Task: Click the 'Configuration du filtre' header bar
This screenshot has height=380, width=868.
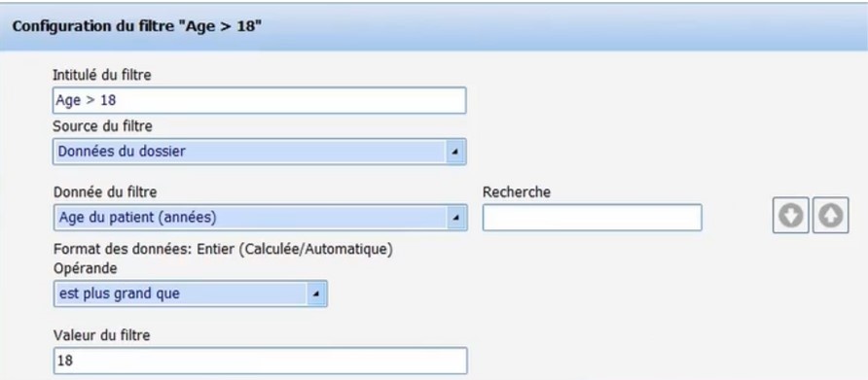Action: pos(434,27)
